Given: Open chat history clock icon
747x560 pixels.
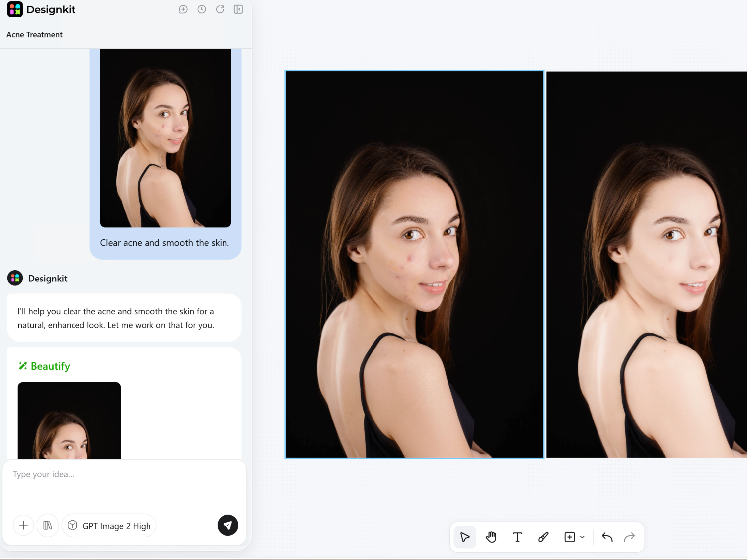Looking at the screenshot, I should (x=202, y=9).
